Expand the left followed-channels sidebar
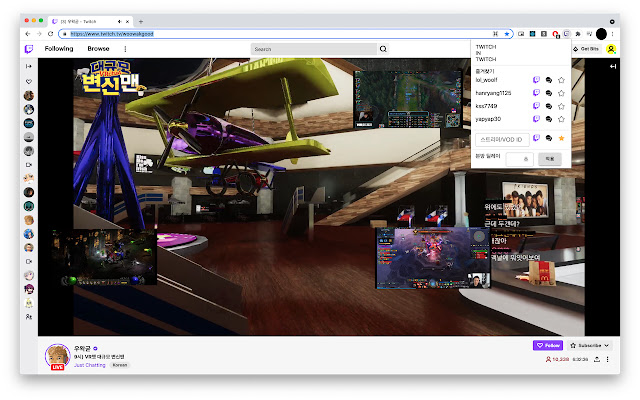Image resolution: width=640 pixels, height=400 pixels. [x=29, y=66]
